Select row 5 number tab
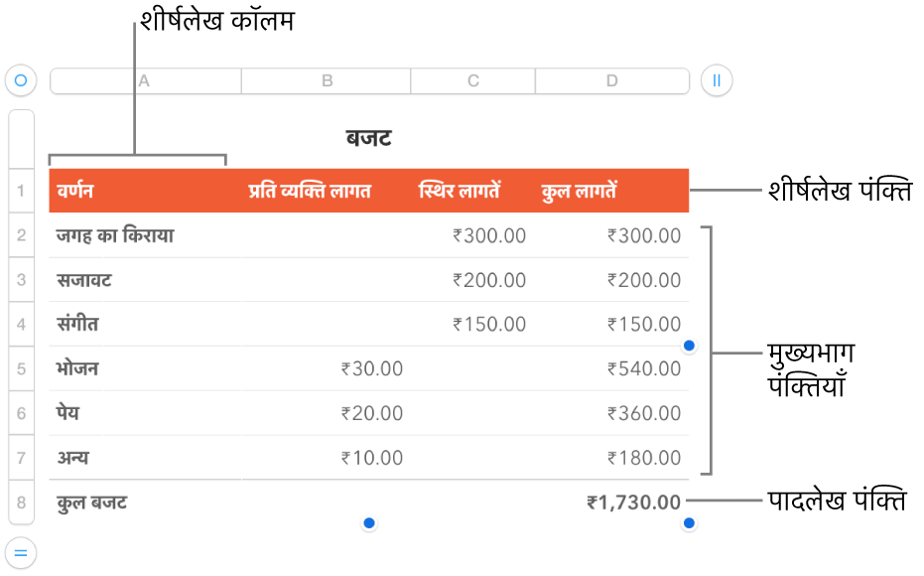Viewport: 924px width, 576px height. (21, 368)
